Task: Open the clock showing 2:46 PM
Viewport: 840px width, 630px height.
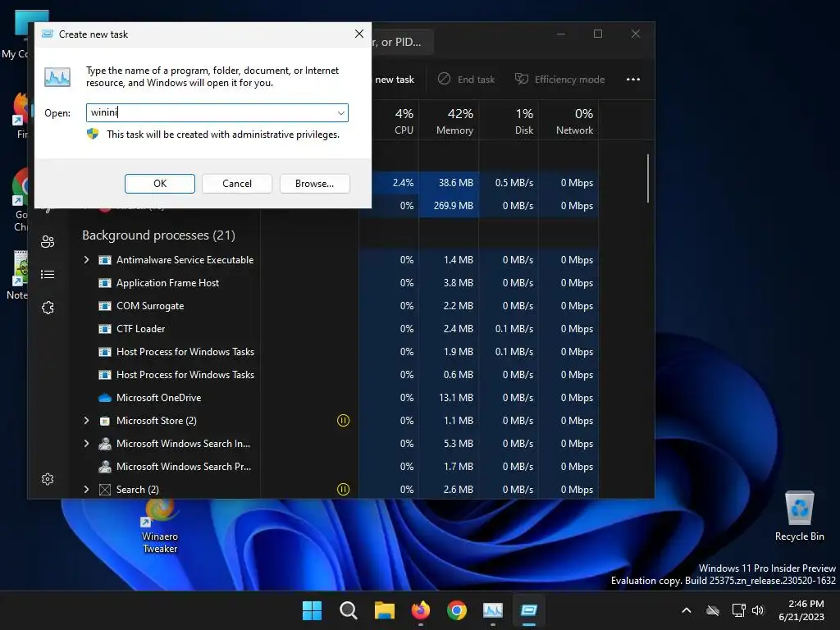Action: coord(801,610)
